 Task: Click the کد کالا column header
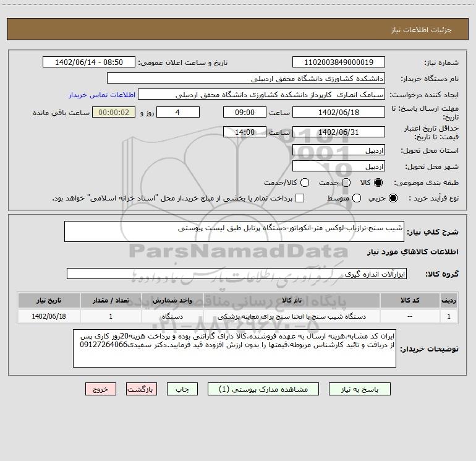(x=410, y=300)
